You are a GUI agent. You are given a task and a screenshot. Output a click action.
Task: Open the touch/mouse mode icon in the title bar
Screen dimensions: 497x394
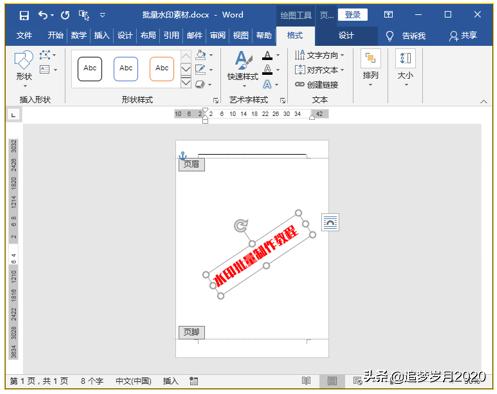[x=84, y=15]
